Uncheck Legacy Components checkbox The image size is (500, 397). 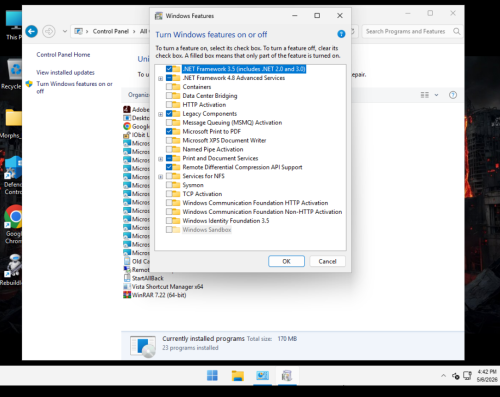click(x=169, y=114)
